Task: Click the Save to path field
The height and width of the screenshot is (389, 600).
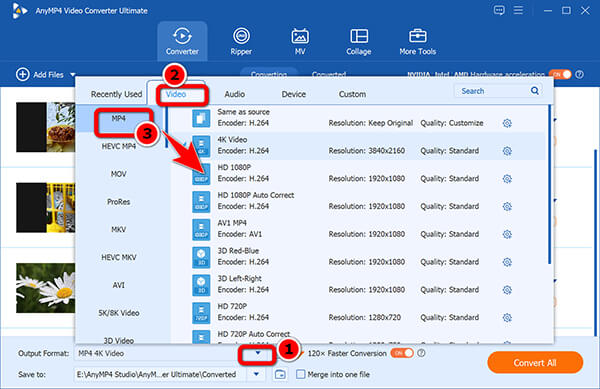Action: point(161,374)
